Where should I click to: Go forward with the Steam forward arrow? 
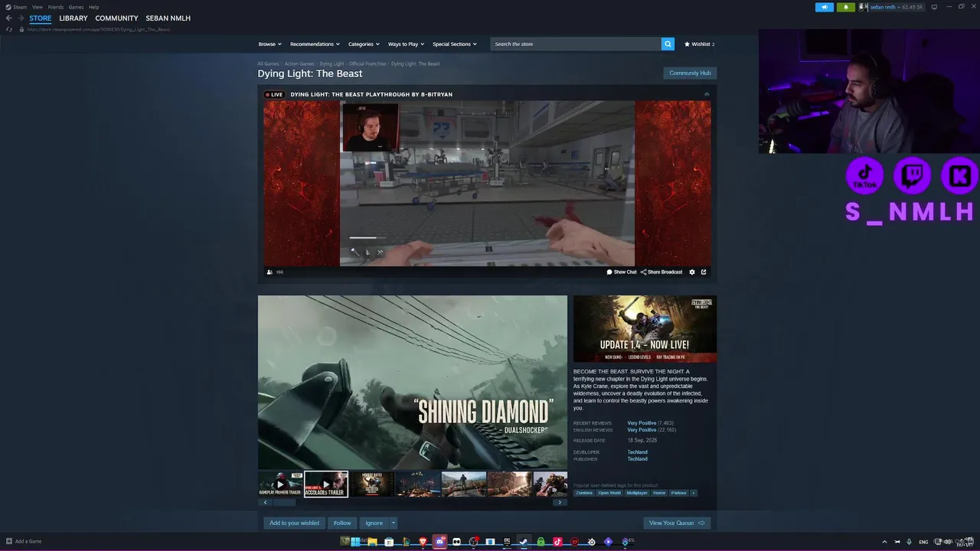(x=21, y=18)
